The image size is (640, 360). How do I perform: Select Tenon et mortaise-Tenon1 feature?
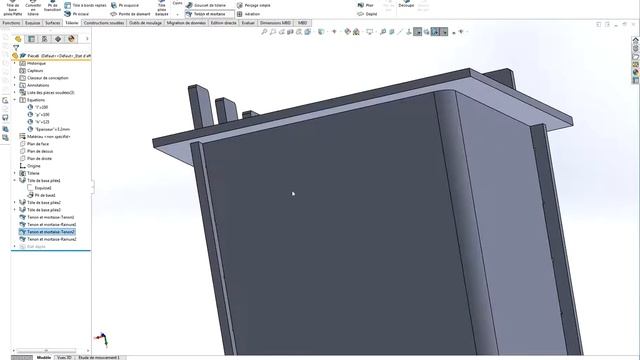click(51, 217)
